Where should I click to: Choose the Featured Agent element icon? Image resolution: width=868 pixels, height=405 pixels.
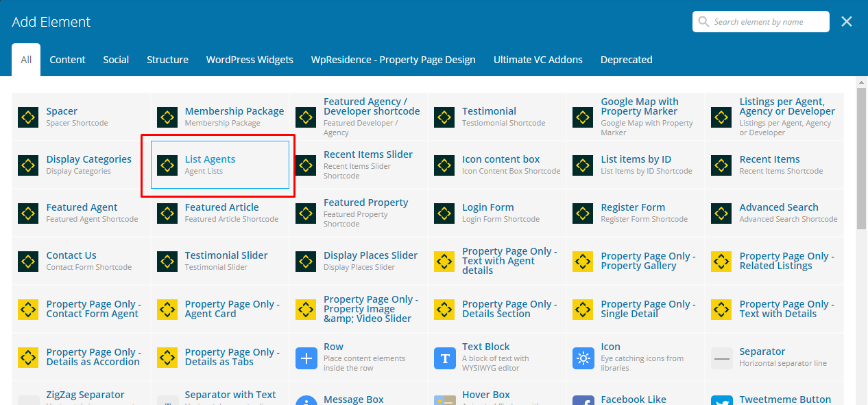pos(28,213)
